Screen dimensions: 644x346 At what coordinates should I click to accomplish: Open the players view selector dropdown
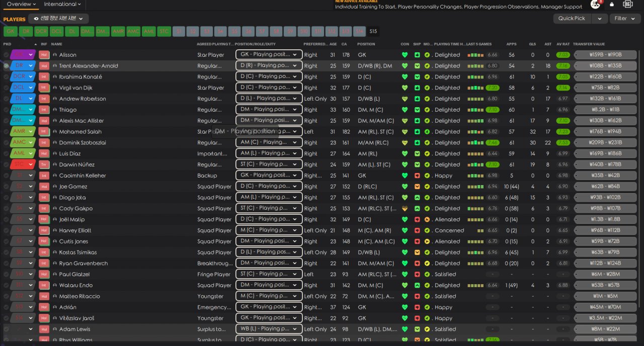click(58, 19)
